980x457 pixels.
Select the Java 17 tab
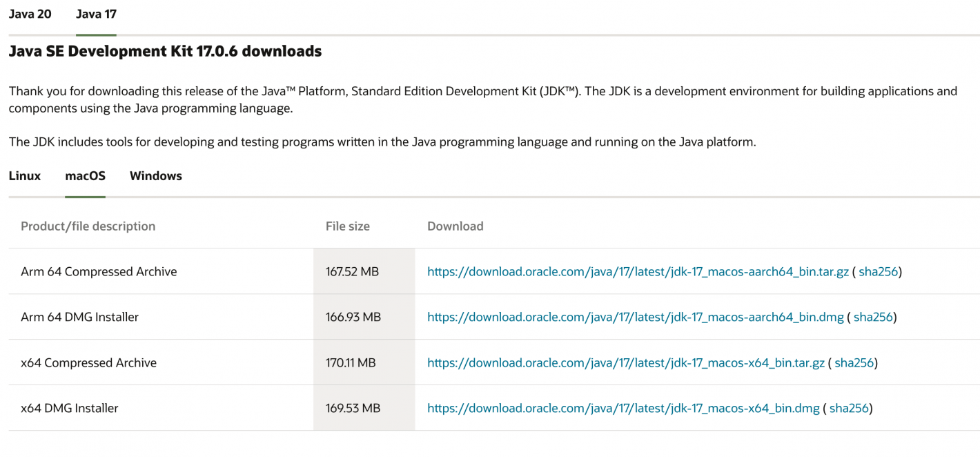tap(96, 14)
